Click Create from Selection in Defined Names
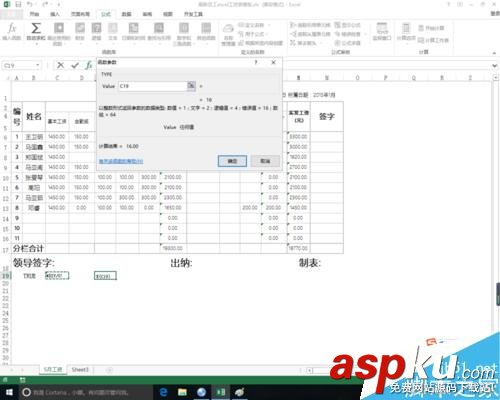The height and width of the screenshot is (400, 500). [x=261, y=43]
